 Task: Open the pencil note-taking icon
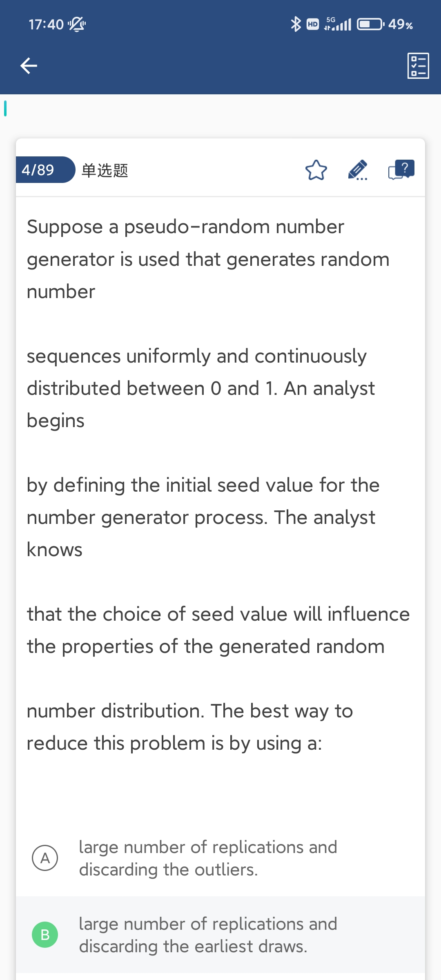(x=358, y=170)
